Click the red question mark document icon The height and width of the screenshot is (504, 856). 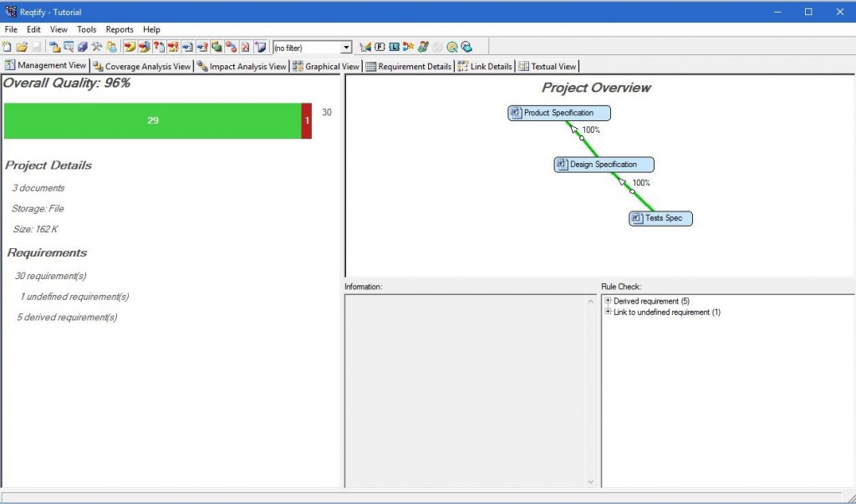tap(158, 47)
